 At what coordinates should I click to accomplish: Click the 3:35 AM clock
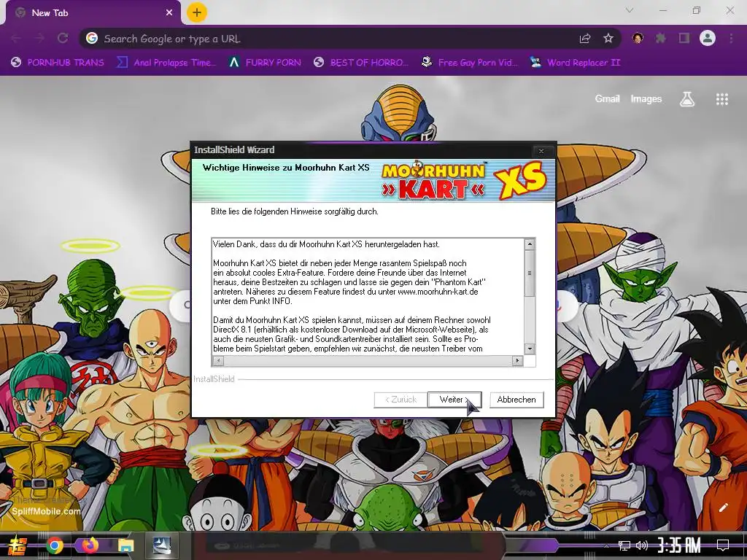[679, 545]
